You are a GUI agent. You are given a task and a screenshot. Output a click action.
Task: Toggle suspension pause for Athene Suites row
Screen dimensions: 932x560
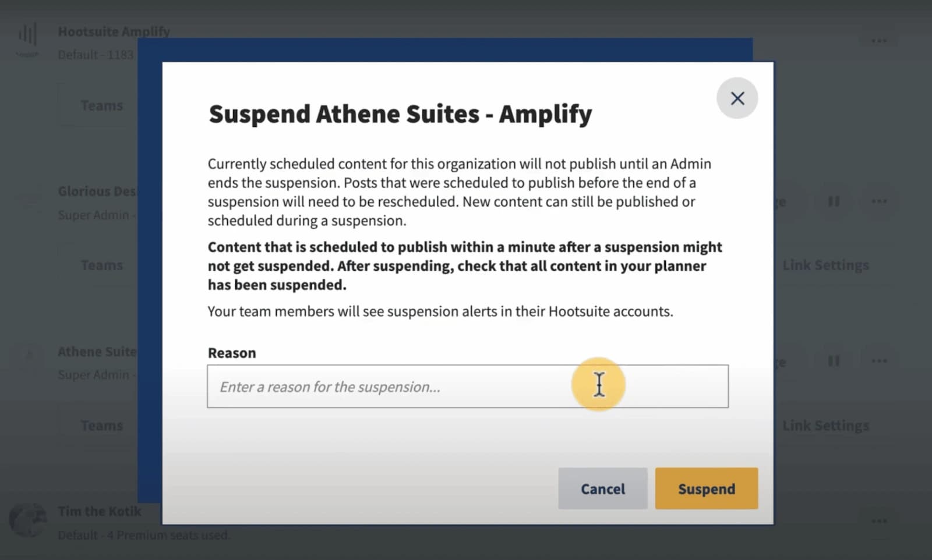click(833, 361)
